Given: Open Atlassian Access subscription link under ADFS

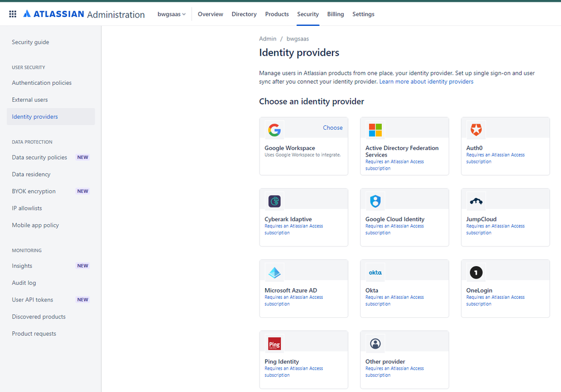Looking at the screenshot, I should pyautogui.click(x=394, y=165).
